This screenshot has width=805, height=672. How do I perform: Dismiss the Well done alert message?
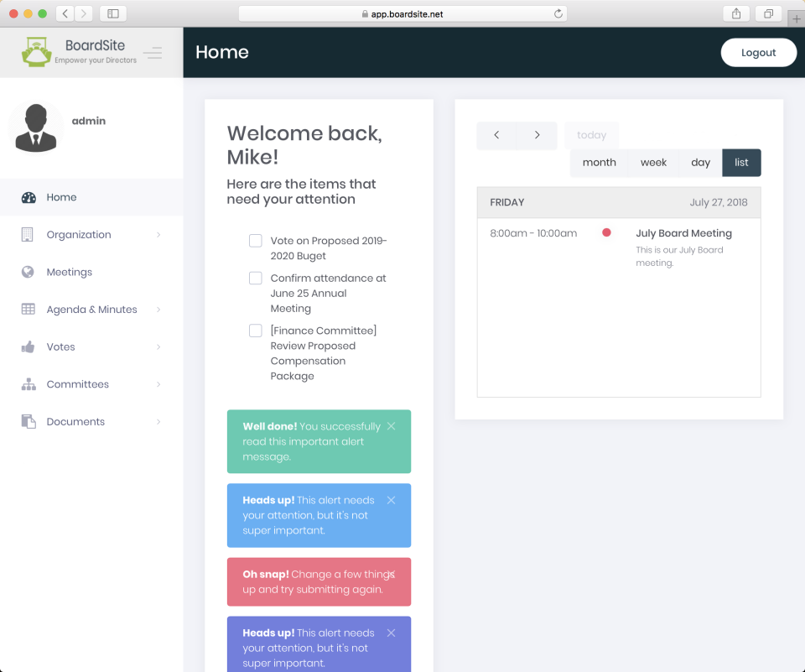point(391,426)
